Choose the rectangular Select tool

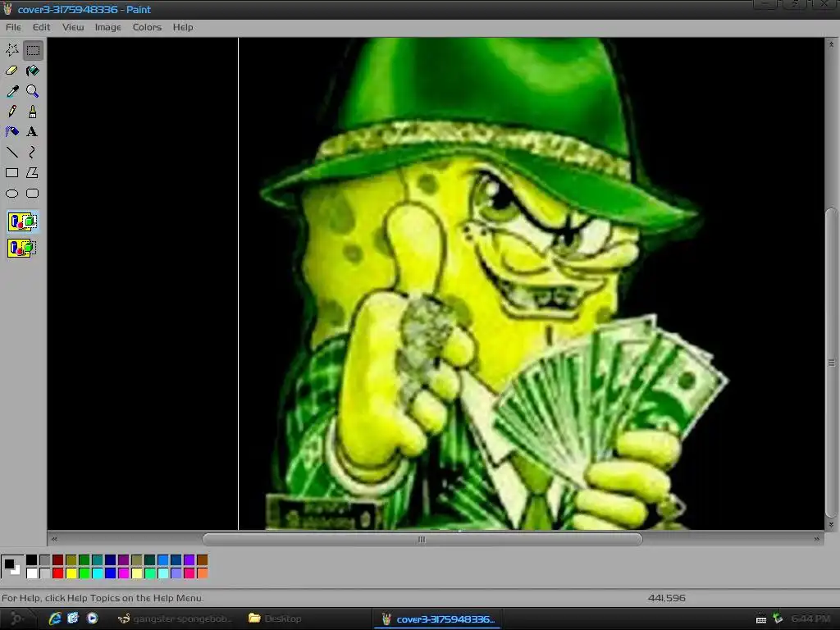coord(33,50)
